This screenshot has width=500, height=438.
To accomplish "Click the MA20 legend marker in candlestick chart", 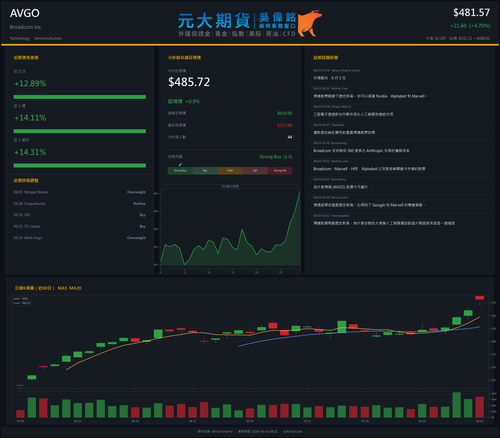I will pyautogui.click(x=17, y=303).
